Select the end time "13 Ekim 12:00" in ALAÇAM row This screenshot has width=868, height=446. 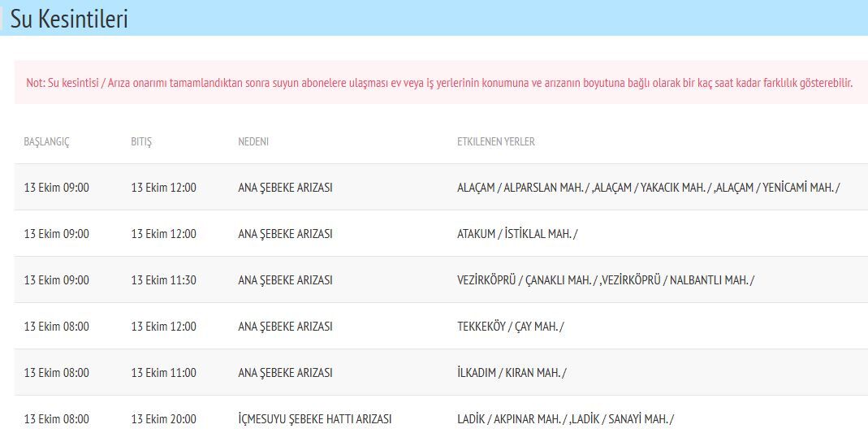click(x=164, y=188)
